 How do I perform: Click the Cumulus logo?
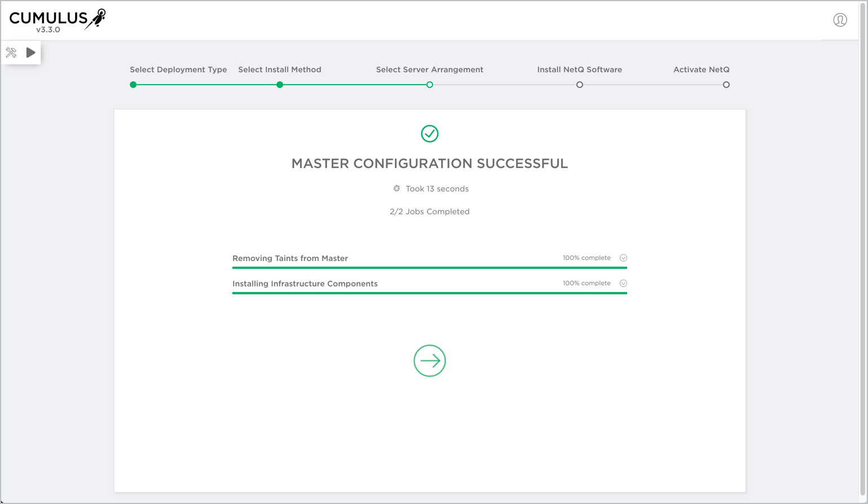pyautogui.click(x=57, y=21)
